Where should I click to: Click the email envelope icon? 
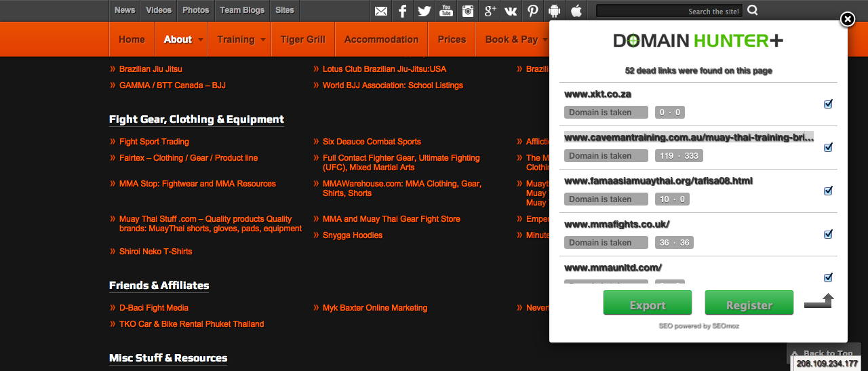coord(381,11)
